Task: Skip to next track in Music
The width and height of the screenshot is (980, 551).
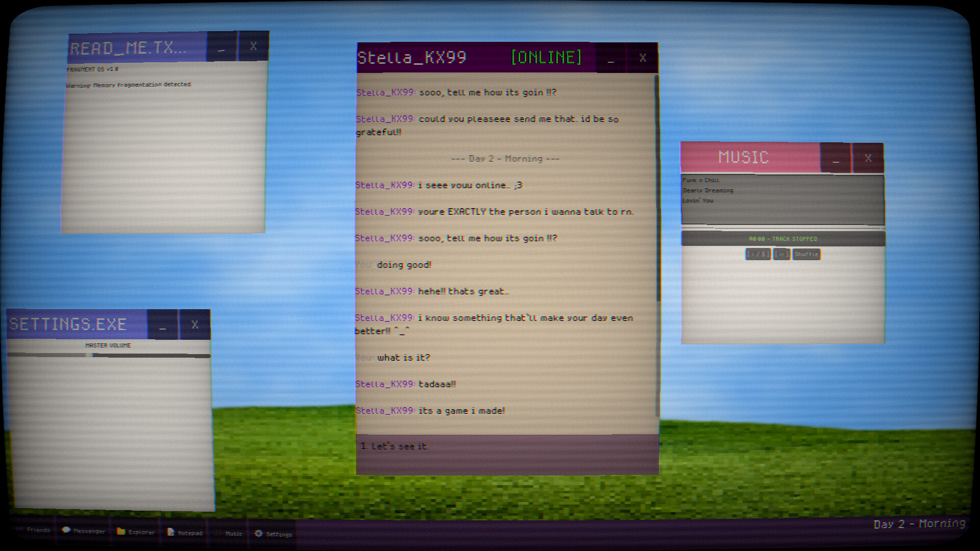Action: point(781,254)
